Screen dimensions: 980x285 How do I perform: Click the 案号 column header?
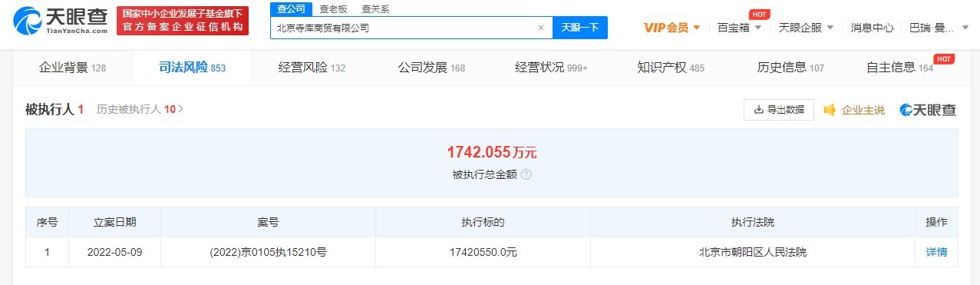click(x=268, y=222)
